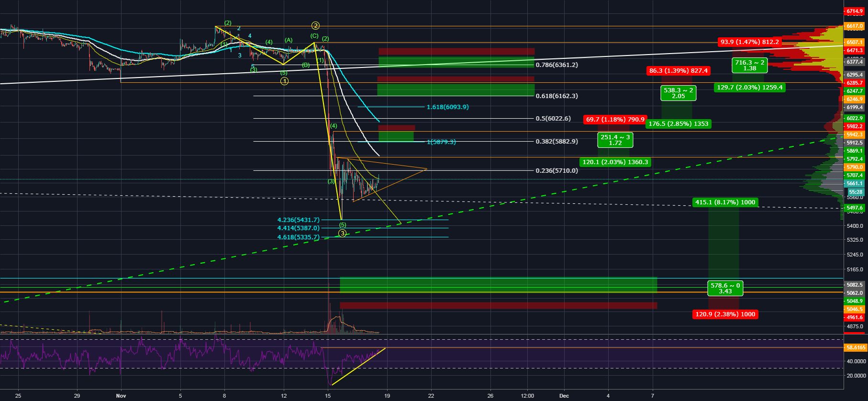Screen dimensions: 868x401
Task: Select the 251.4 ~ 3 ratio 1.72 box
Action: 615,140
